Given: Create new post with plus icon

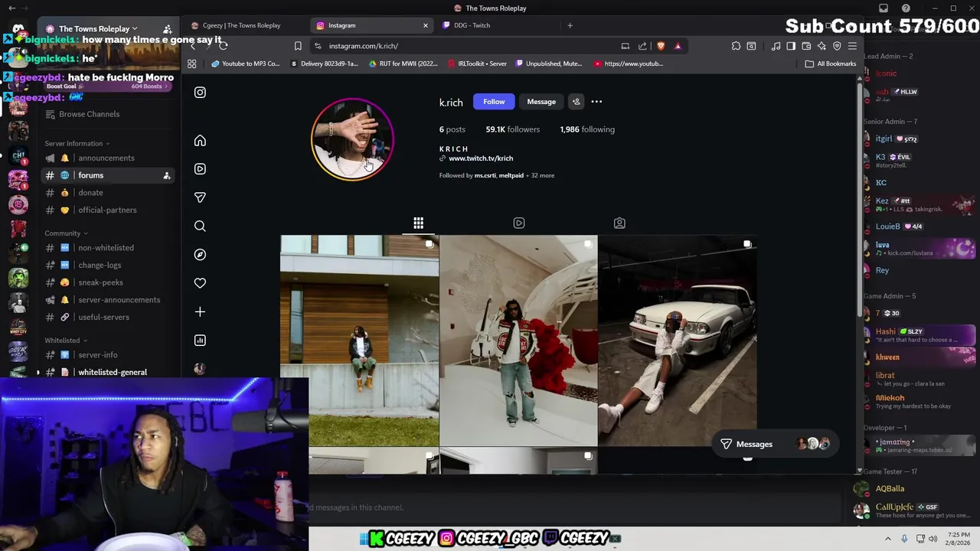Looking at the screenshot, I should tap(200, 311).
